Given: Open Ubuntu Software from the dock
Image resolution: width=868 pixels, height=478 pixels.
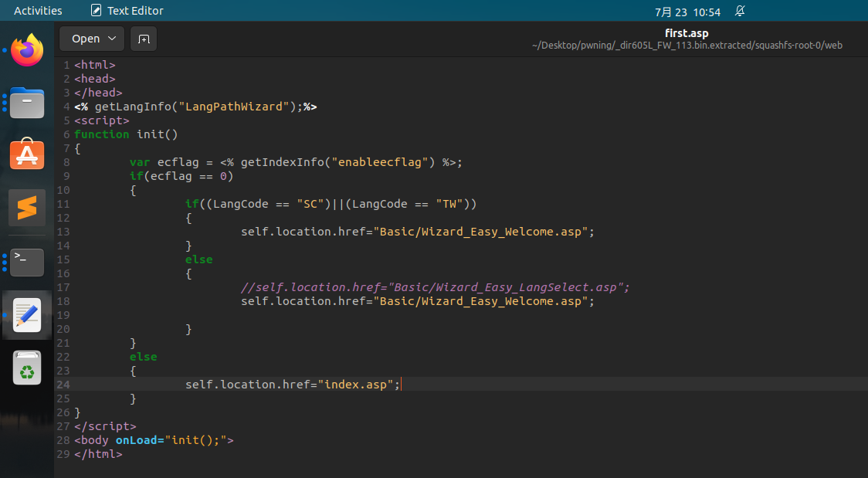Looking at the screenshot, I should click(27, 154).
